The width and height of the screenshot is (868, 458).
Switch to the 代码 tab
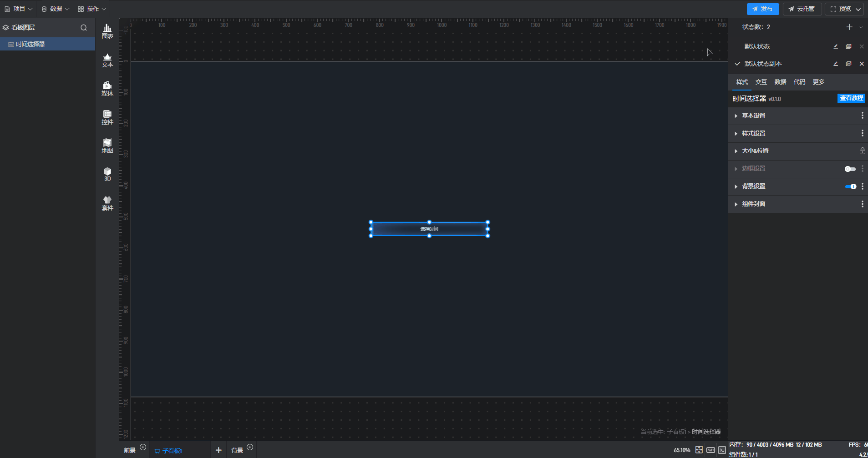tap(799, 82)
